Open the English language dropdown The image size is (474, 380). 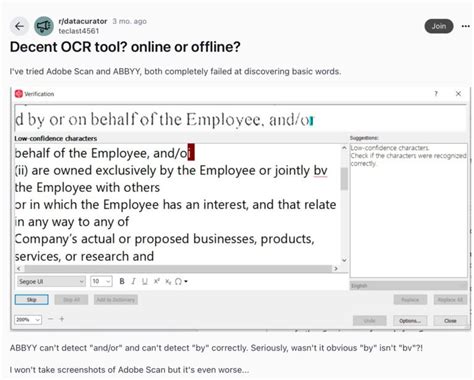408,286
